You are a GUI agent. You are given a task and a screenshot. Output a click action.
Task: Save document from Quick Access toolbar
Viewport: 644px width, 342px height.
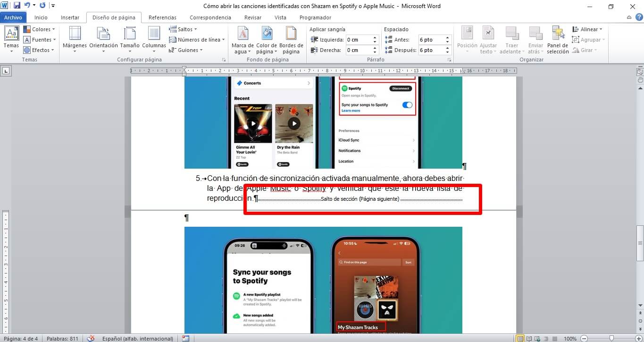pos(17,6)
